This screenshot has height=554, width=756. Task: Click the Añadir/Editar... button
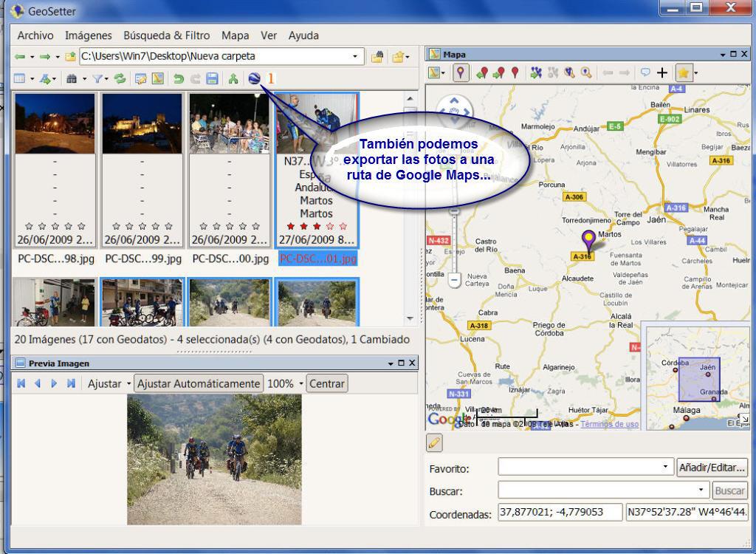712,467
